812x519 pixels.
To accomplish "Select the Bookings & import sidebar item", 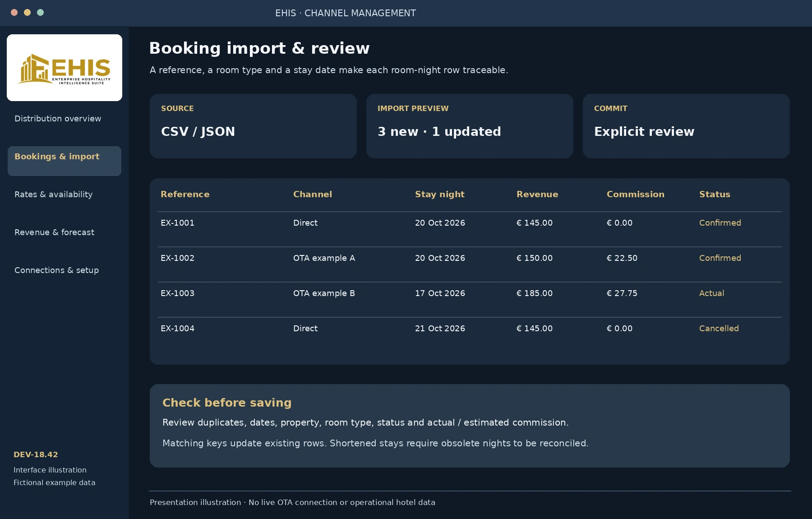I will pos(65,161).
